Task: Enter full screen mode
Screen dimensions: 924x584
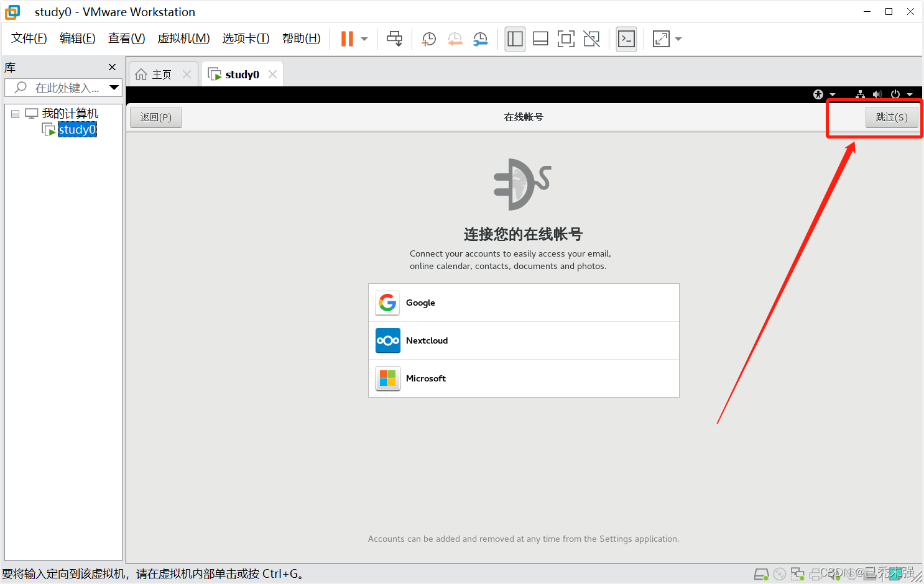Action: point(566,39)
